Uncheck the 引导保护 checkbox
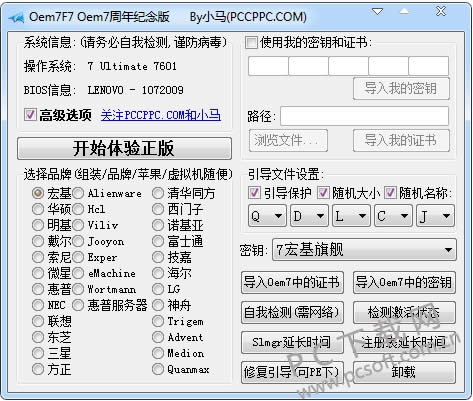Viewport: 473px width, 401px height. [x=254, y=193]
